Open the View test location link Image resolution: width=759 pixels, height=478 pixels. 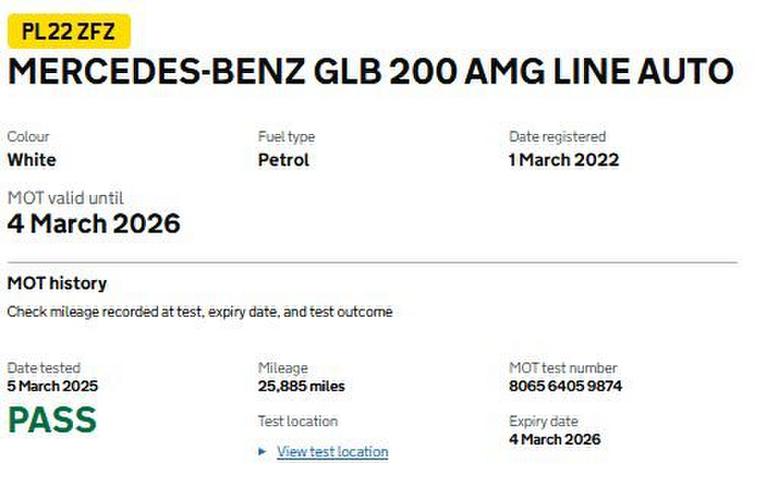(333, 452)
